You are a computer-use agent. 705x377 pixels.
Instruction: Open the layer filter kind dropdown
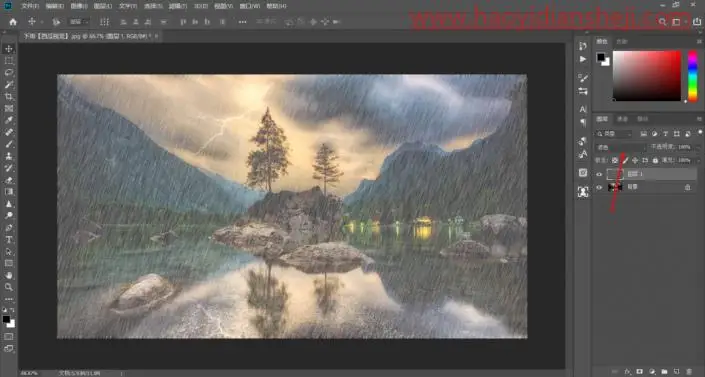[x=614, y=134]
